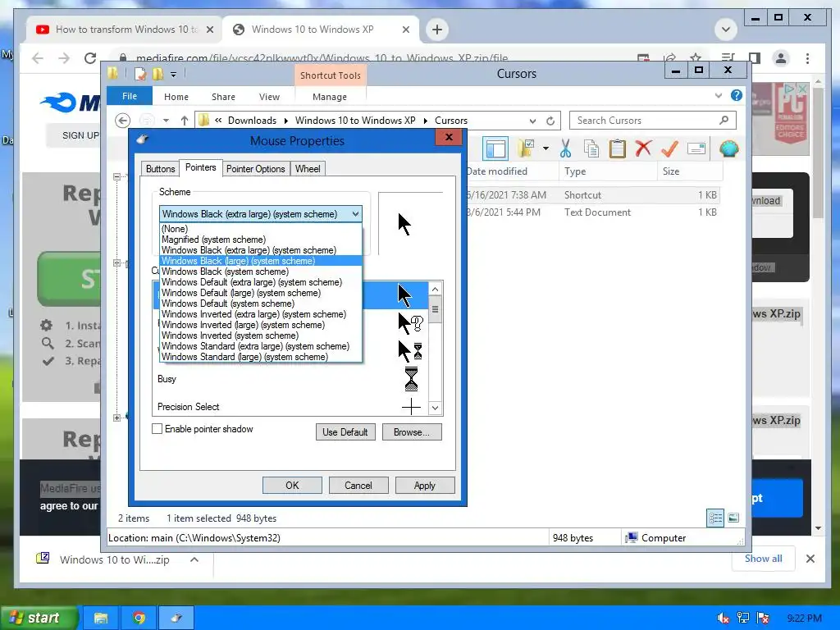Open new Chrome tab with plus button
The image size is (840, 630).
(437, 30)
